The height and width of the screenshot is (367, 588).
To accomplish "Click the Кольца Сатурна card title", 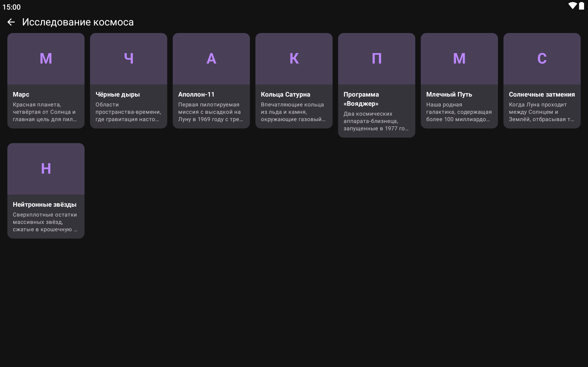I will click(286, 95).
